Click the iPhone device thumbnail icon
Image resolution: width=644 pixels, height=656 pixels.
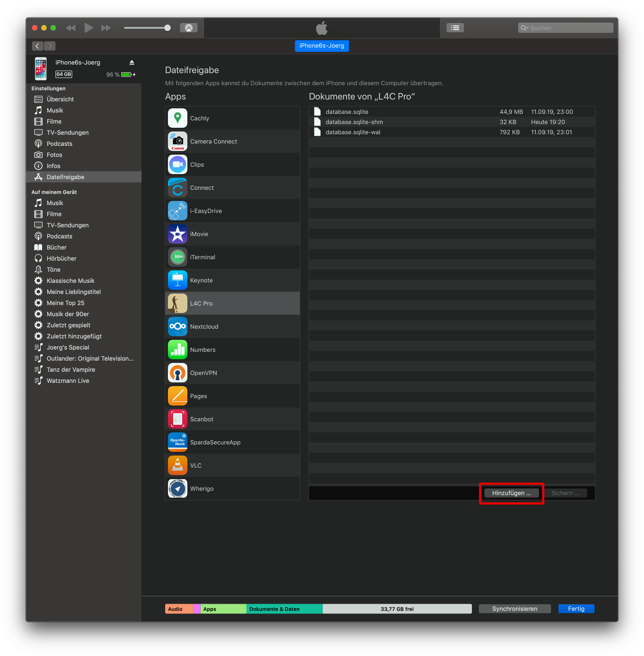41,69
